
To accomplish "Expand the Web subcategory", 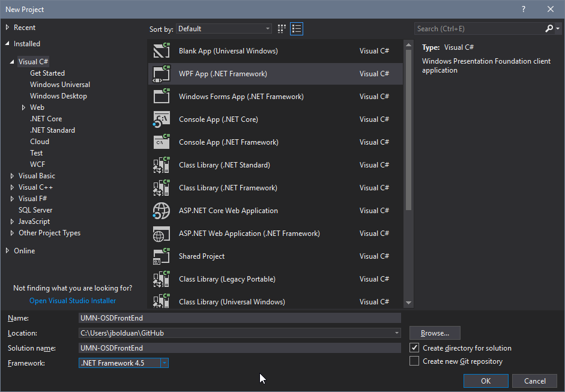I will coord(23,107).
